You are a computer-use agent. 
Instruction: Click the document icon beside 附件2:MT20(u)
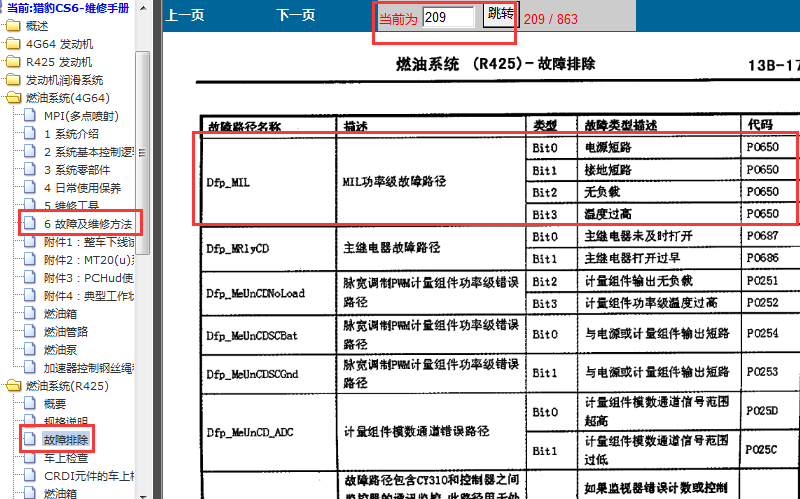tap(30, 260)
